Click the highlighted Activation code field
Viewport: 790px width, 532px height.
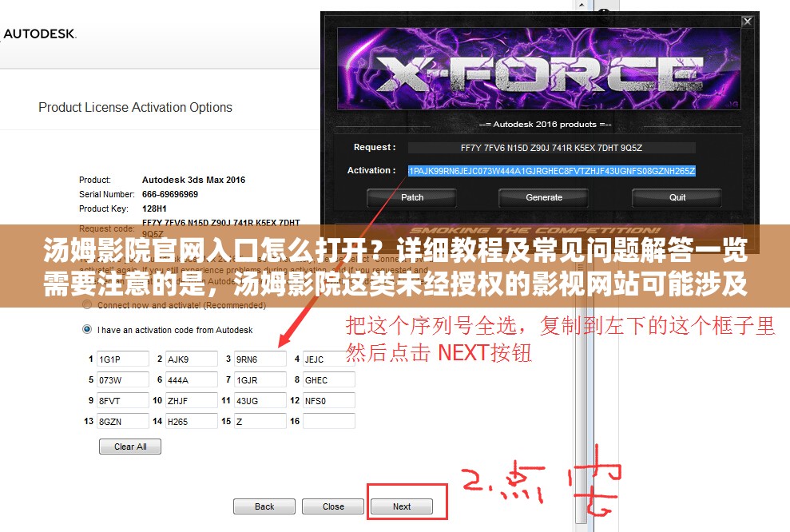pyautogui.click(x=551, y=171)
